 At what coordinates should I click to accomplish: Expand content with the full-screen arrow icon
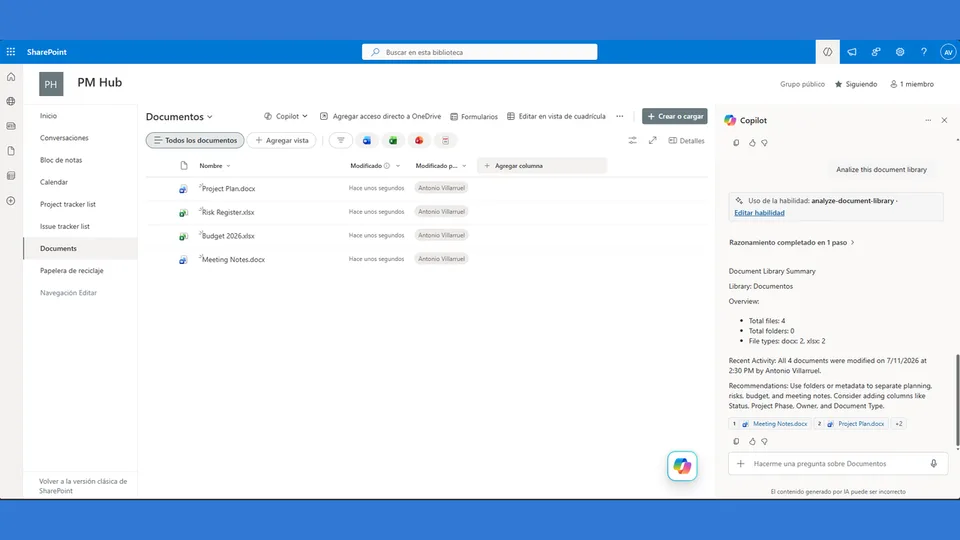click(653, 140)
